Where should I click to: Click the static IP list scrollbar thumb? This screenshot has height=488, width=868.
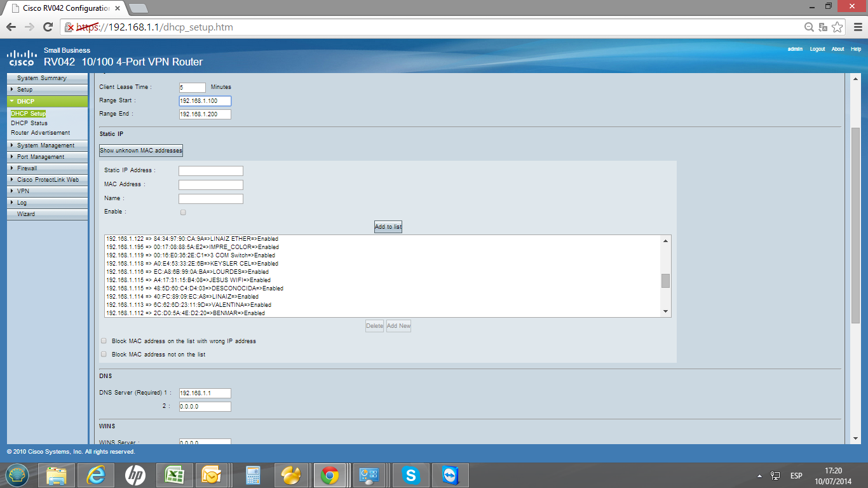coord(665,281)
